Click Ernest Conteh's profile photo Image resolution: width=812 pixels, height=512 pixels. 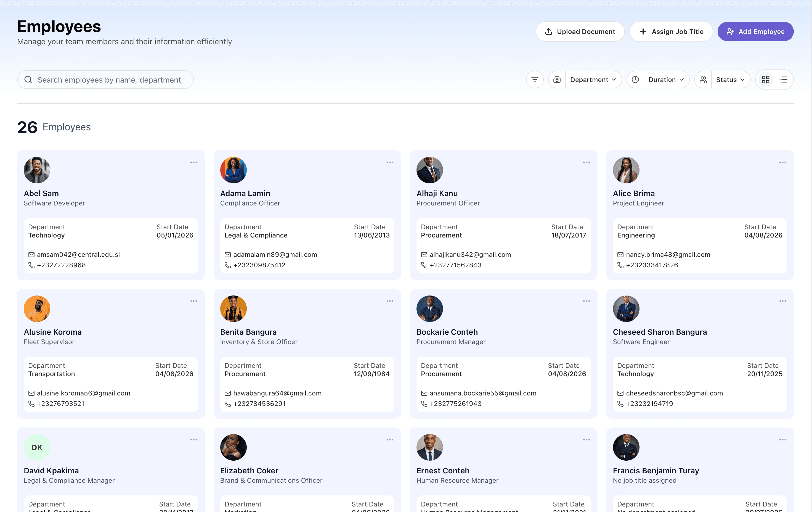click(430, 448)
